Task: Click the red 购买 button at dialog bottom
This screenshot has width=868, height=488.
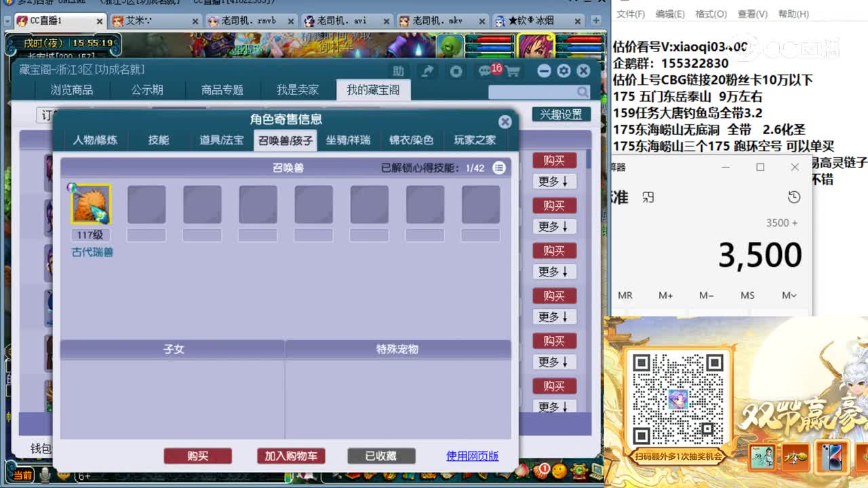Action: click(198, 456)
